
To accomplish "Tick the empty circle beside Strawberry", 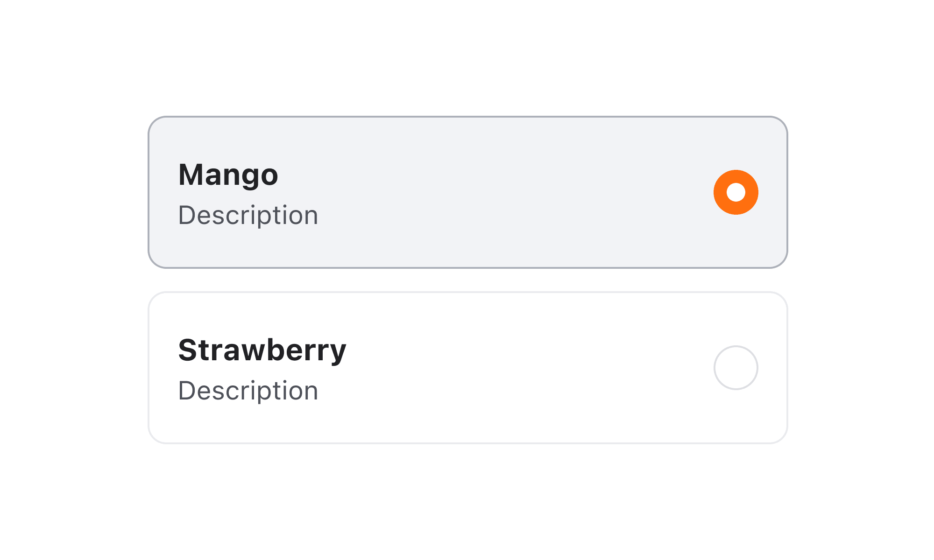I will click(x=736, y=368).
